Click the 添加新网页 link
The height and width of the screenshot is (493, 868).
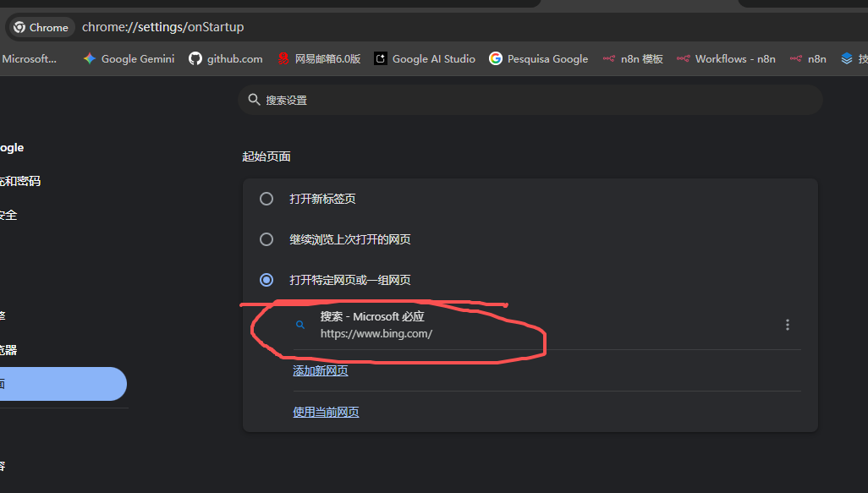321,370
